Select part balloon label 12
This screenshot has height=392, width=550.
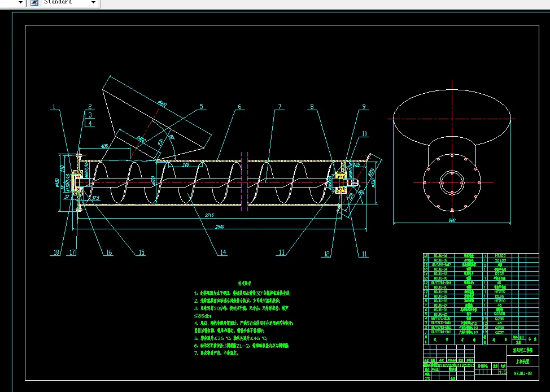(327, 254)
